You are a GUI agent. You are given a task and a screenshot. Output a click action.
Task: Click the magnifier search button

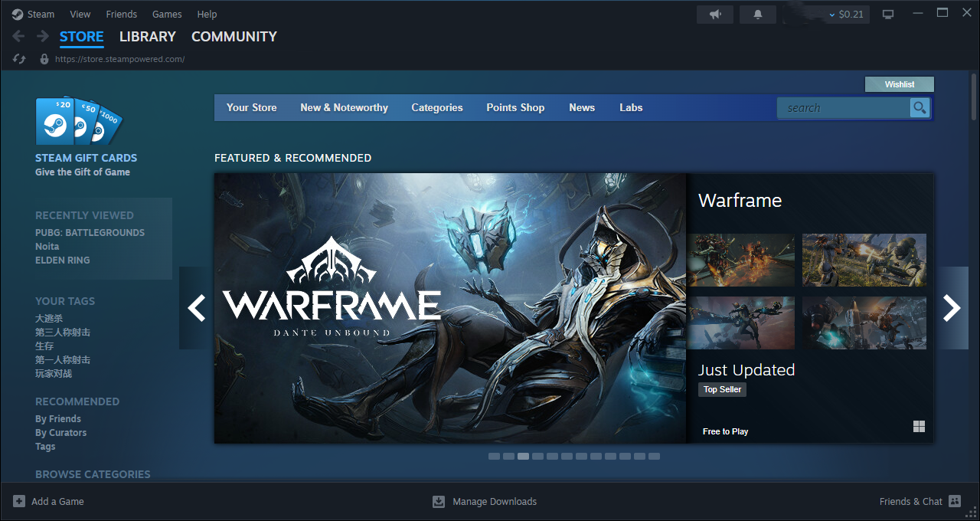[x=920, y=108]
